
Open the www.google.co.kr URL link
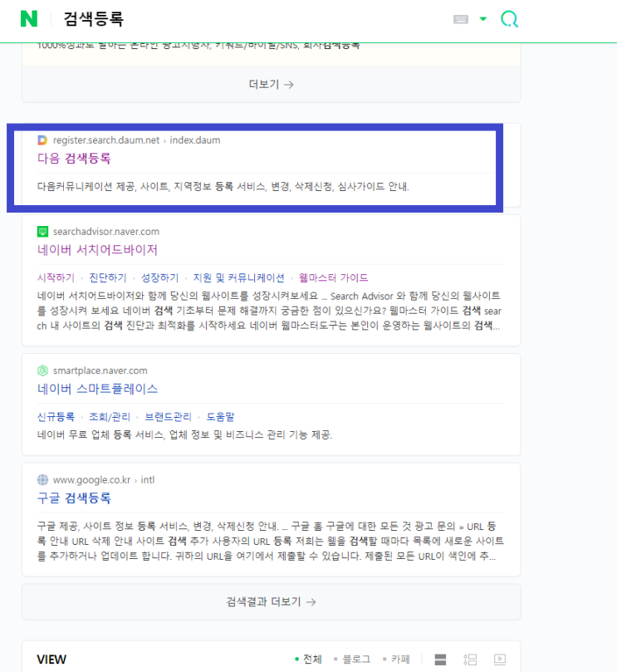click(104, 480)
